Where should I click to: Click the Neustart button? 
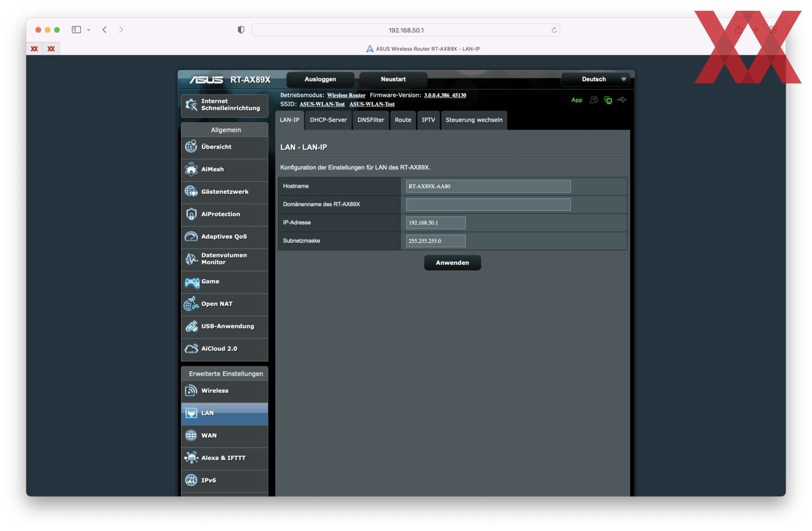(393, 79)
